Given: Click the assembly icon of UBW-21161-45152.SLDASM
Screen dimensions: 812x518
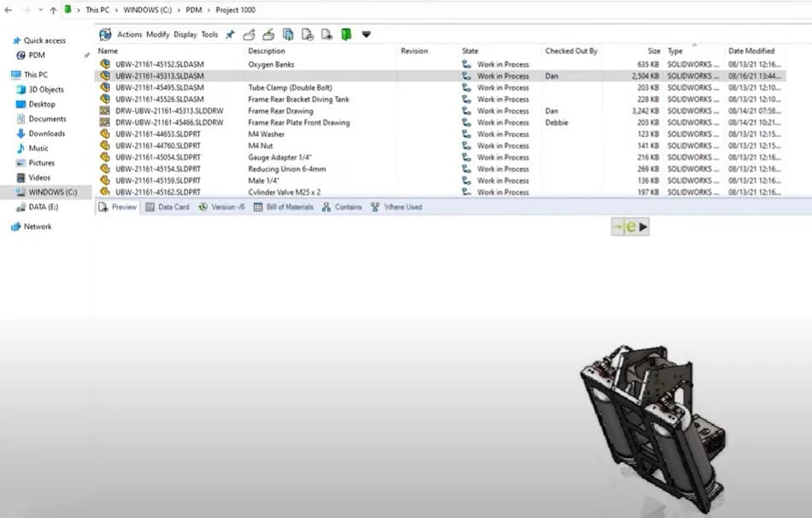Looking at the screenshot, I should point(105,64).
